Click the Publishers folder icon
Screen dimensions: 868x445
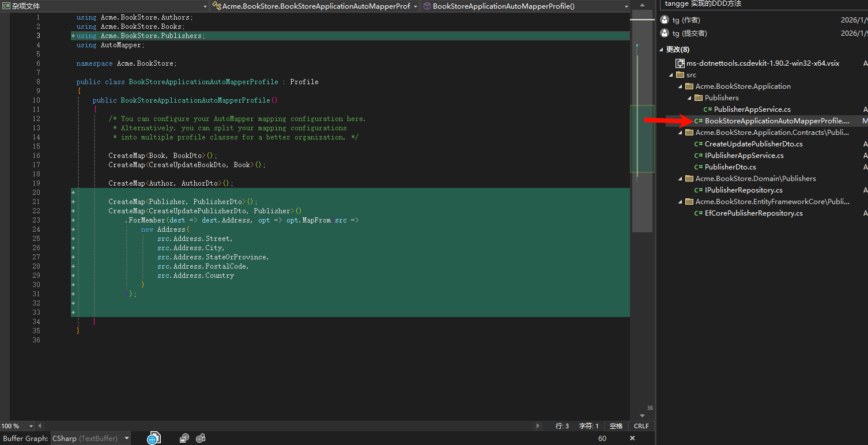point(699,98)
